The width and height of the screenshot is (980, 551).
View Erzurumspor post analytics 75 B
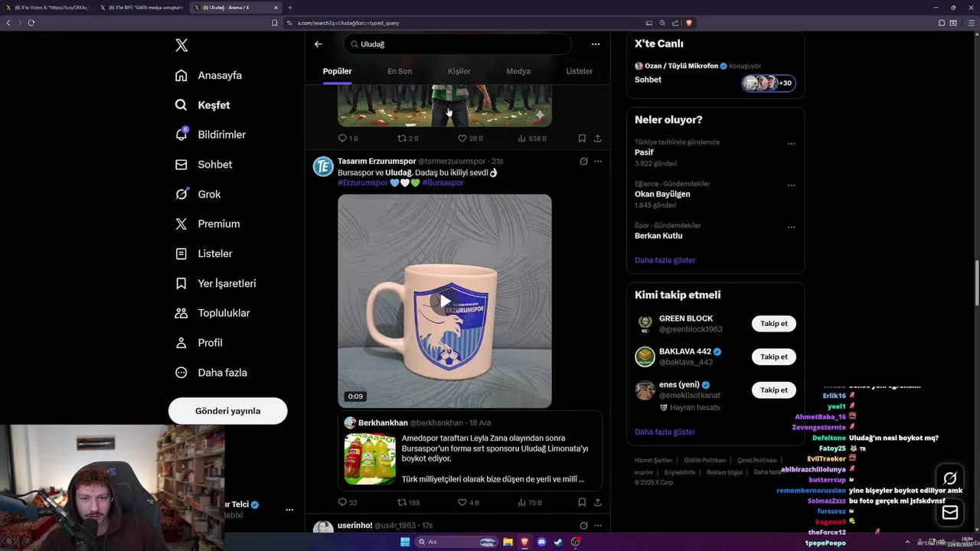pos(530,503)
